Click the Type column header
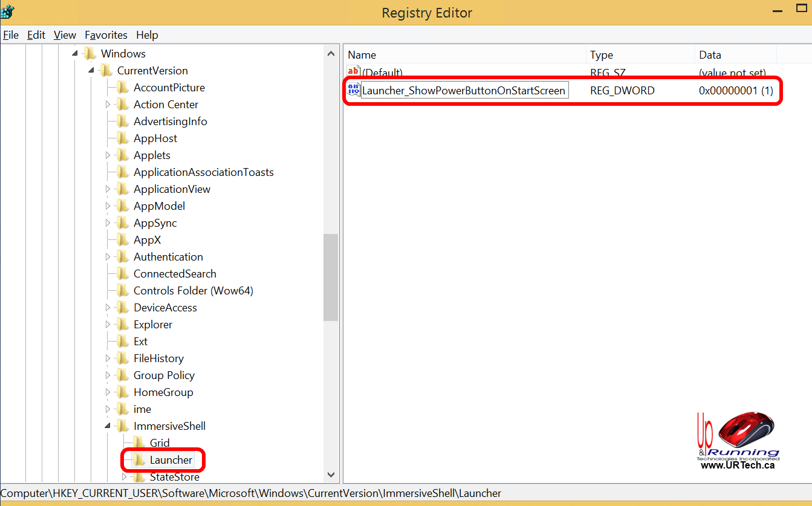812x506 pixels. coord(640,55)
